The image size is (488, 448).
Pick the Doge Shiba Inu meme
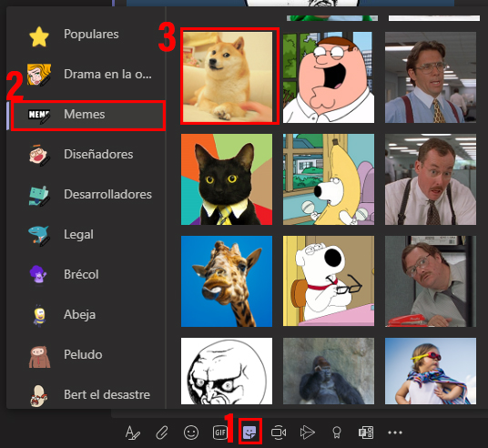point(228,76)
